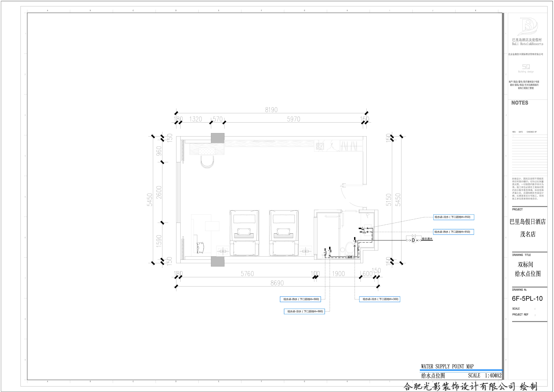Select the cold water callout with H=900

click(x=304, y=311)
